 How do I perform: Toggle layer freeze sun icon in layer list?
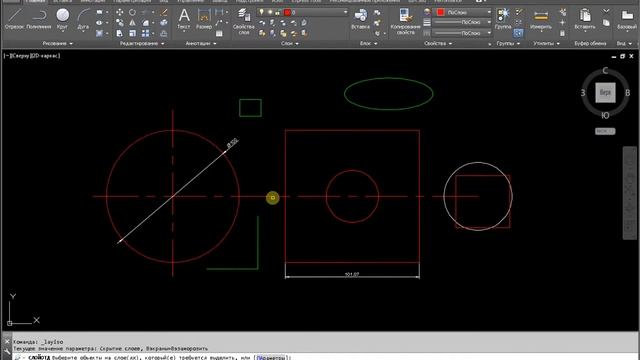pos(270,12)
